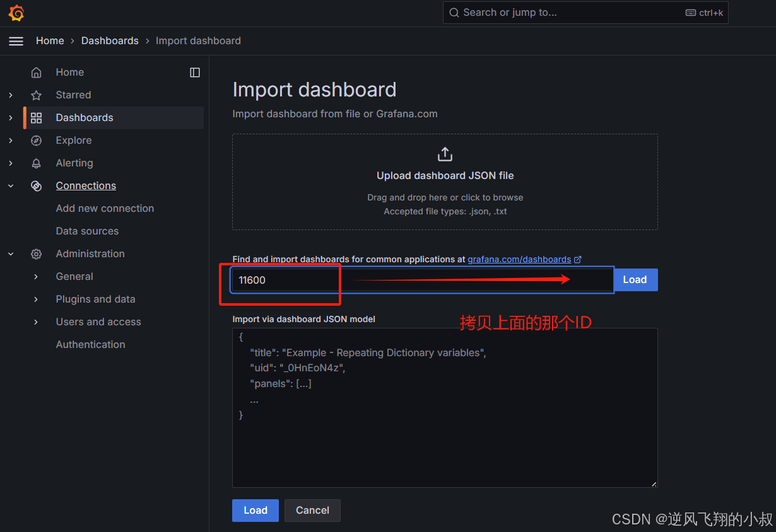Click the Cancel button

(313, 511)
